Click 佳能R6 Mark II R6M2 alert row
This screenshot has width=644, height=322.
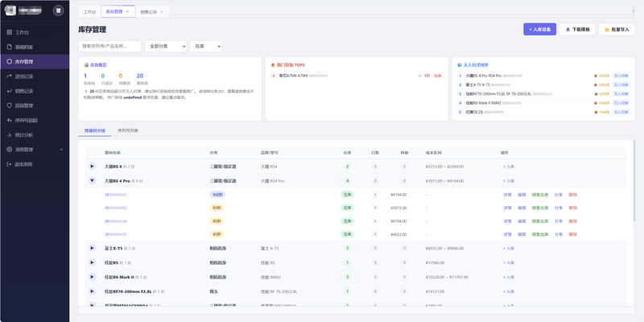pos(543,103)
